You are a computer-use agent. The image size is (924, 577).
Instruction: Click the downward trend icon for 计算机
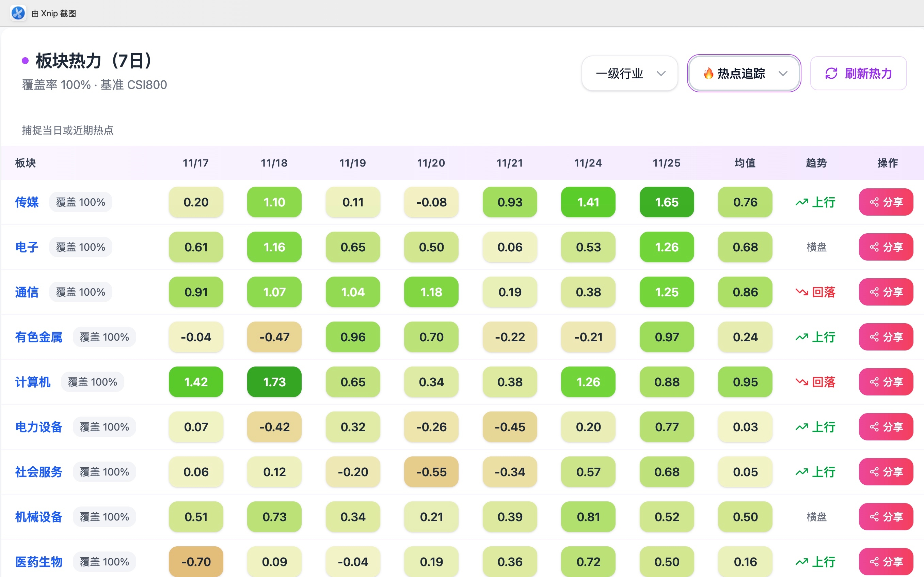801,382
